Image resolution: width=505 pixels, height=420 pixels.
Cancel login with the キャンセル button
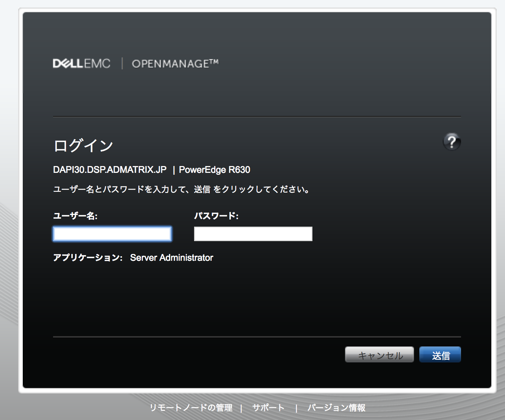tap(380, 355)
